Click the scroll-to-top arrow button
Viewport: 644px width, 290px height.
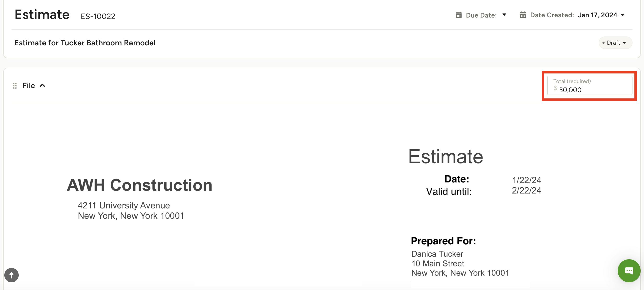[11, 275]
